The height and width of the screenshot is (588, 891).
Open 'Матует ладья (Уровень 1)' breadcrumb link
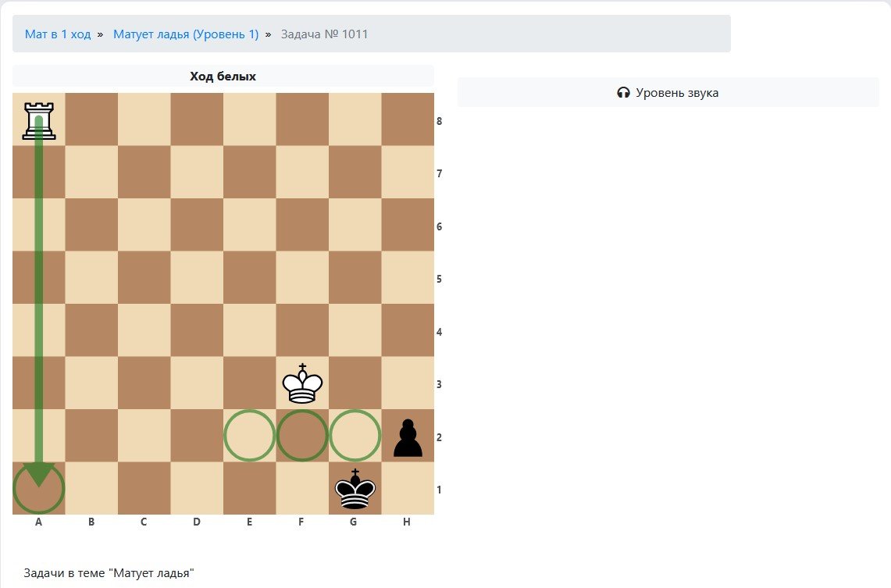[186, 34]
